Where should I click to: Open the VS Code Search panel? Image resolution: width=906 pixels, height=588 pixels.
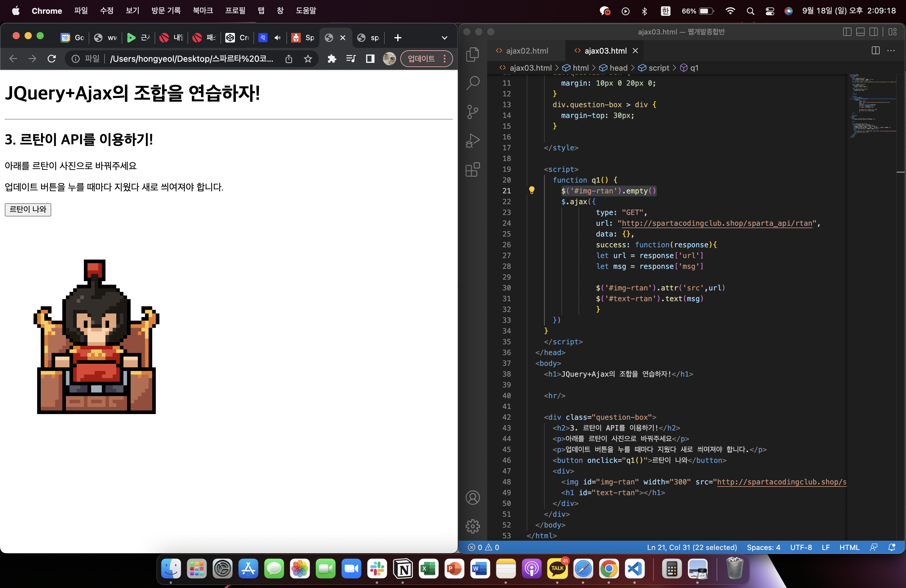(x=472, y=83)
